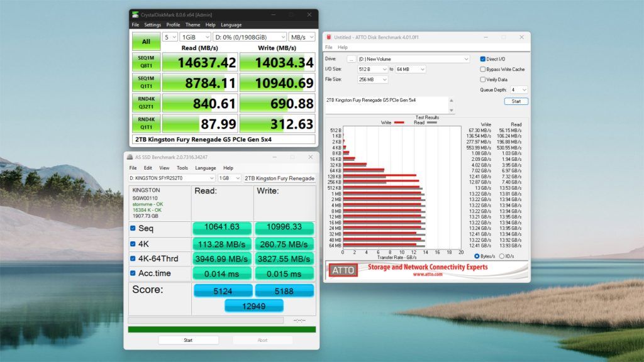Click the Seq read result 10641.63
The image size is (644, 362).
222,228
